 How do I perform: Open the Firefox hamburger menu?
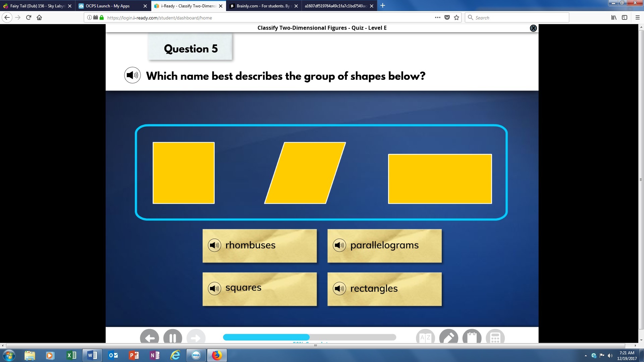coord(637,17)
